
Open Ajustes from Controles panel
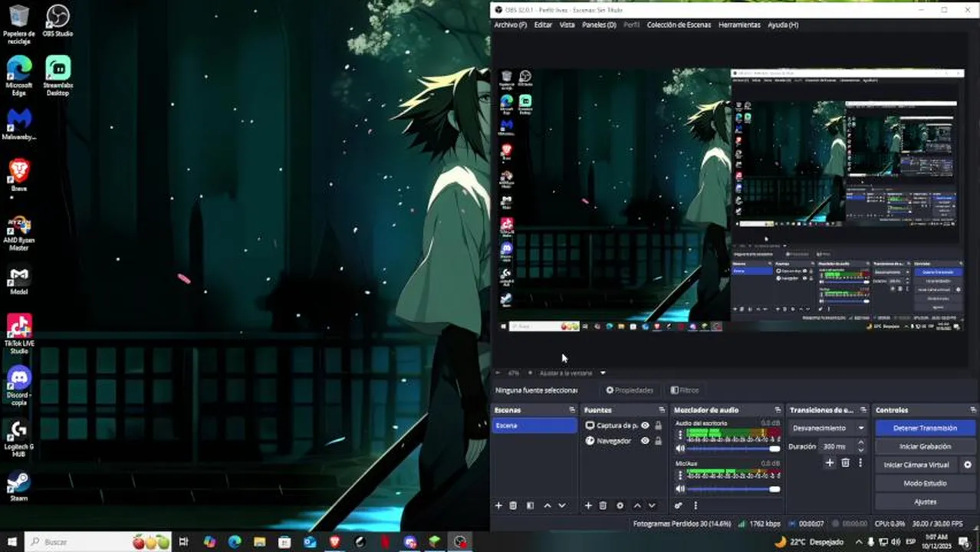click(x=925, y=501)
